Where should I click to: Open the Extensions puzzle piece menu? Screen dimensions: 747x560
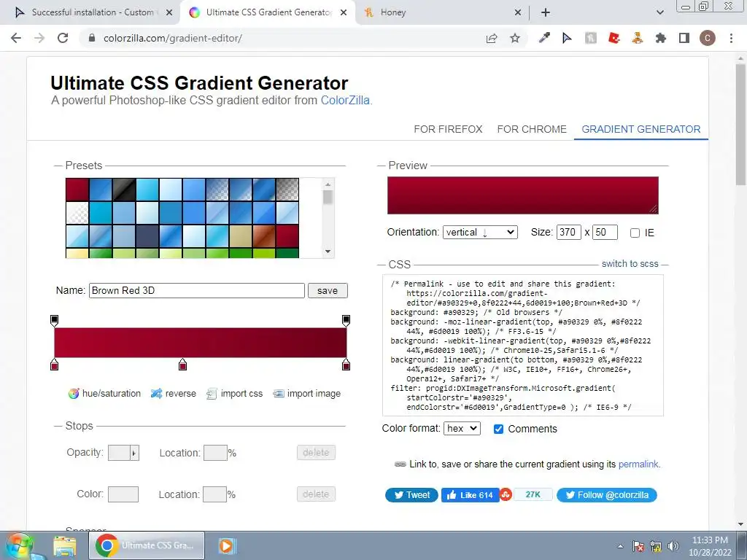[x=661, y=38]
